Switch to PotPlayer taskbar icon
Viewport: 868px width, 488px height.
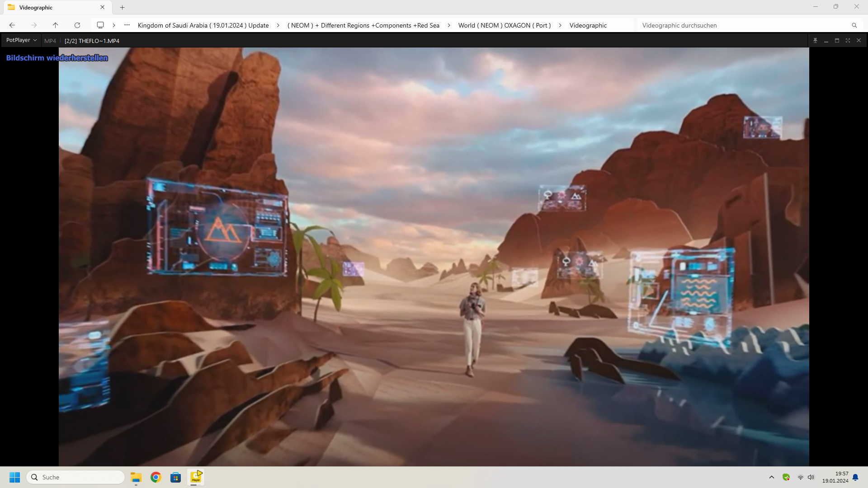tap(196, 477)
